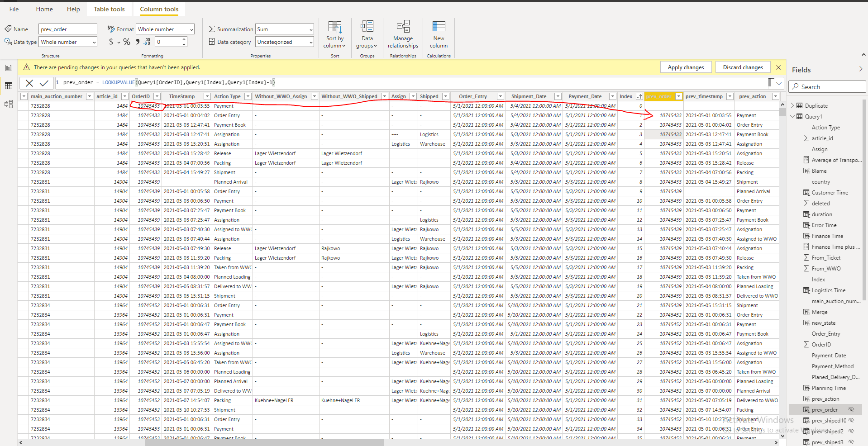Screen dimensions: 868x446
Task: Click the column Name input field
Action: point(68,29)
